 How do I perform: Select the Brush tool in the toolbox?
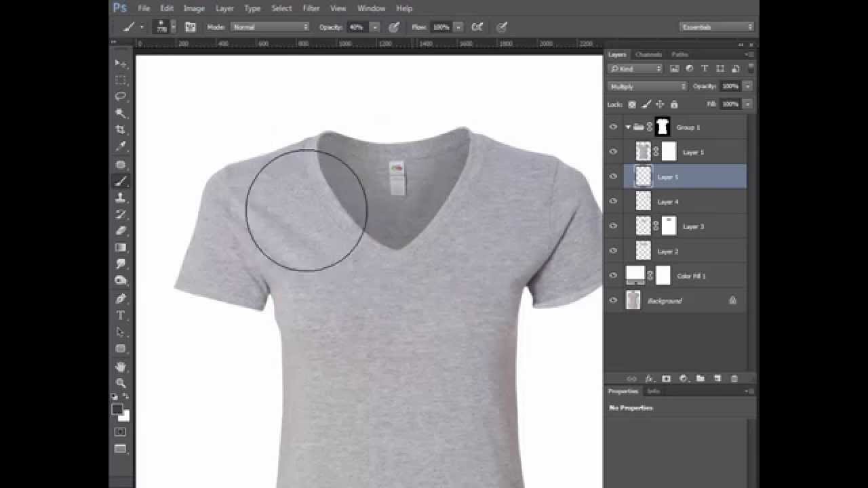tap(121, 182)
